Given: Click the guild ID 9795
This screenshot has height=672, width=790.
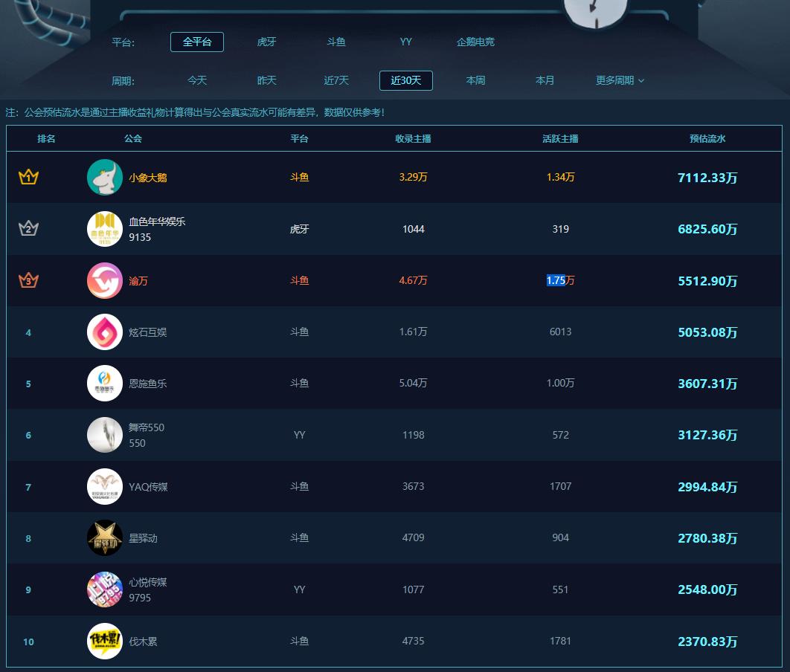Looking at the screenshot, I should [x=140, y=598].
